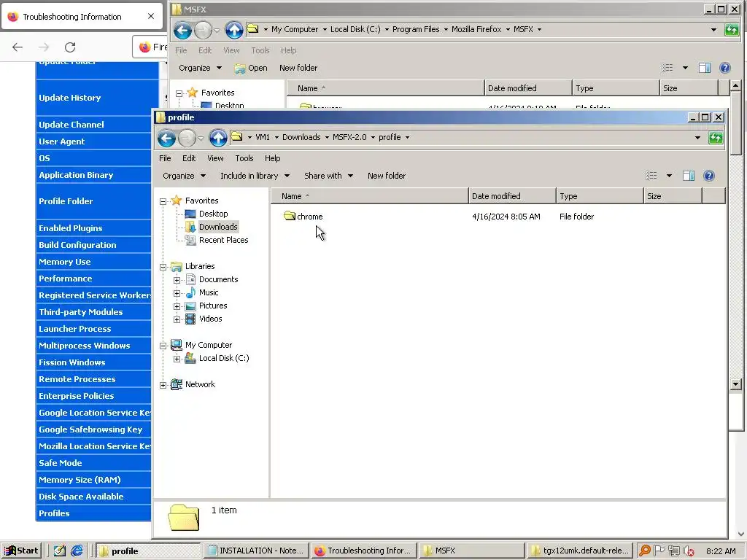Viewport: 747px width, 560px height.
Task: Close the Troubleshooting Information tab
Action: (x=151, y=16)
